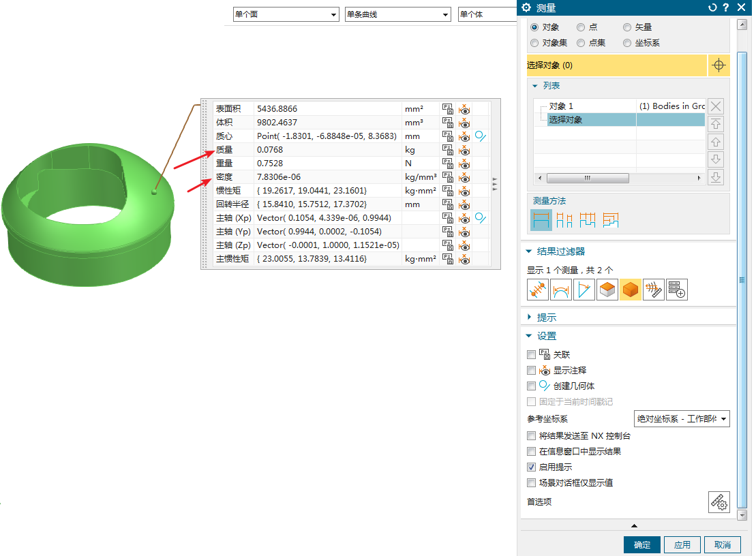Click the dialog vertical scrollbar thumb

click(742, 279)
